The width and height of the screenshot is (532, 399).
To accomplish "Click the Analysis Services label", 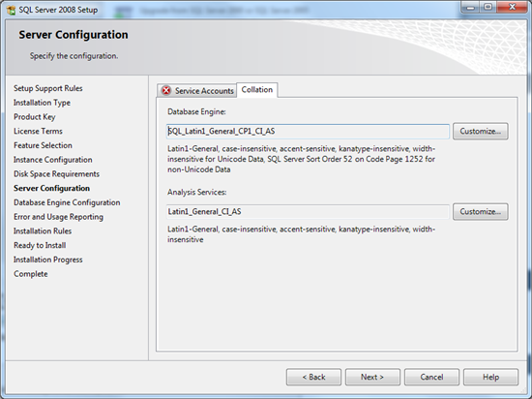I will point(196,192).
